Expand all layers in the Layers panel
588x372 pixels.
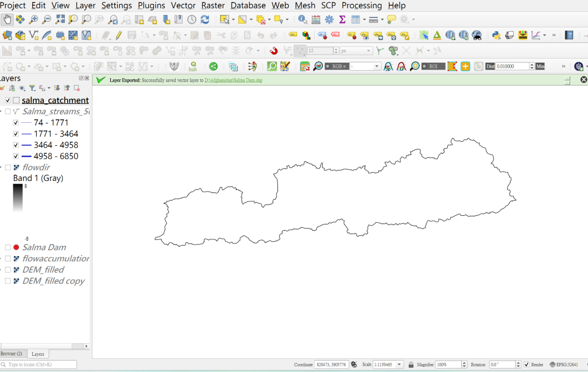pos(57,88)
